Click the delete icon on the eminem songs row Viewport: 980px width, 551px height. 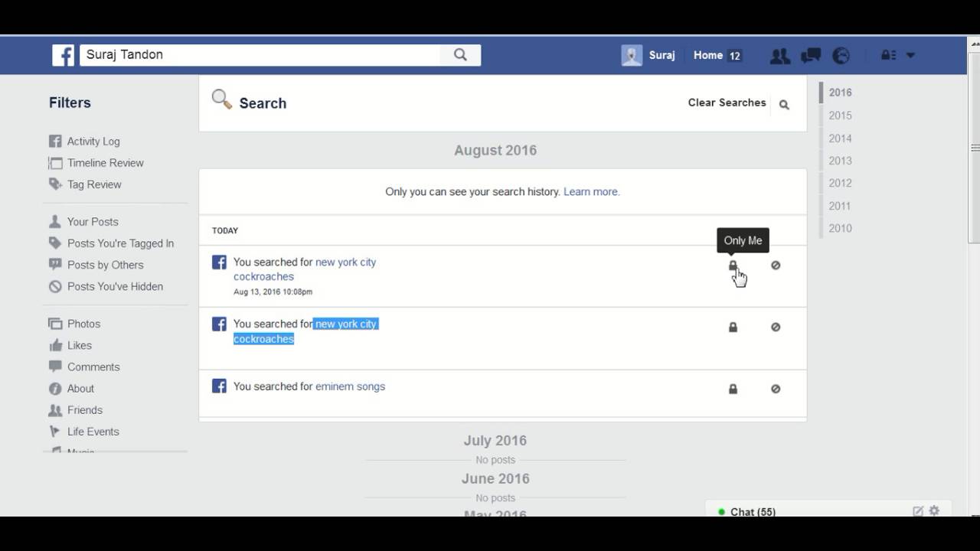776,390
